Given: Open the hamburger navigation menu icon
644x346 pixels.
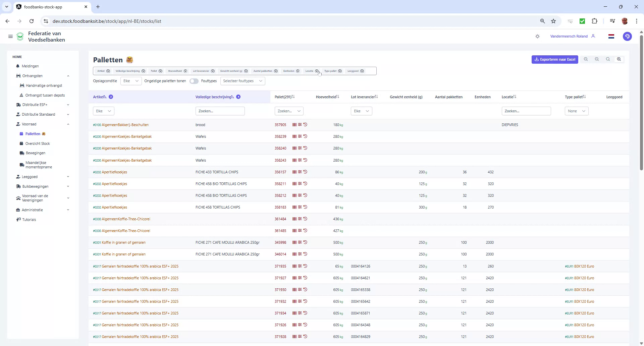Looking at the screenshot, I should tap(10, 36).
